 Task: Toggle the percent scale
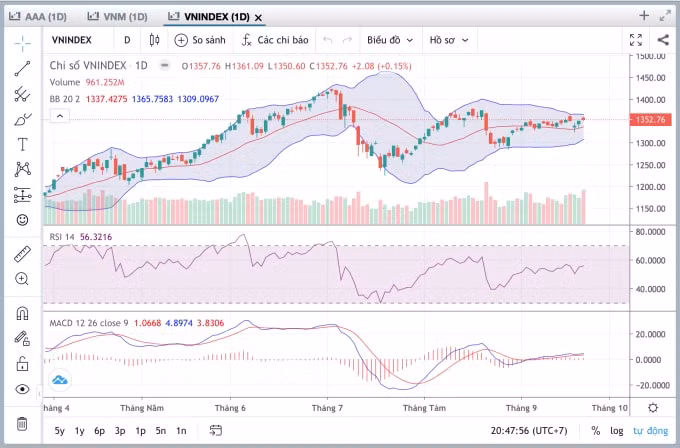tap(596, 431)
